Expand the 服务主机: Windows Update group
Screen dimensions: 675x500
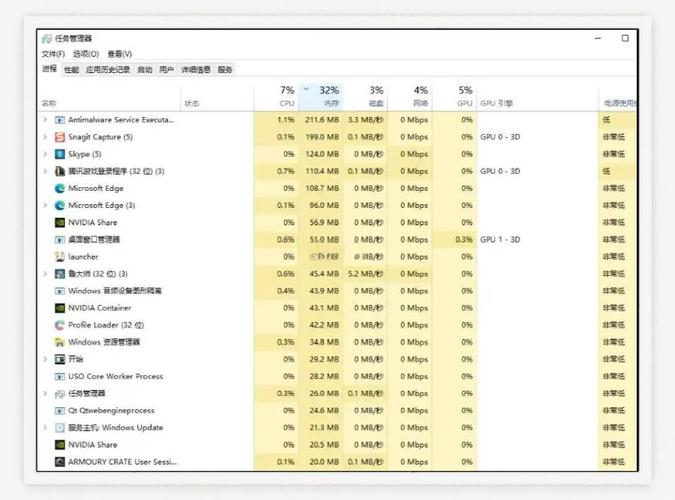pyautogui.click(x=45, y=428)
